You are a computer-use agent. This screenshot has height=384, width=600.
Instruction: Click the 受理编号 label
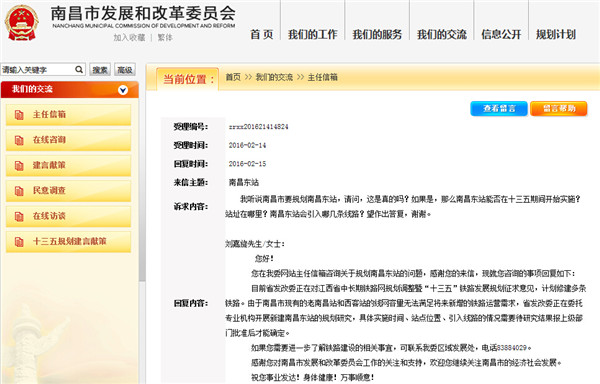(191, 127)
